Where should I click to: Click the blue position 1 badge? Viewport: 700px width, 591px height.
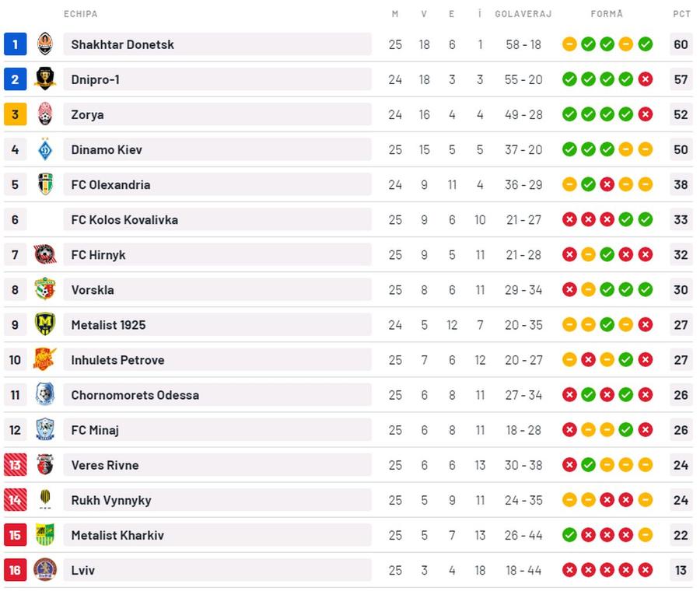pos(16,44)
